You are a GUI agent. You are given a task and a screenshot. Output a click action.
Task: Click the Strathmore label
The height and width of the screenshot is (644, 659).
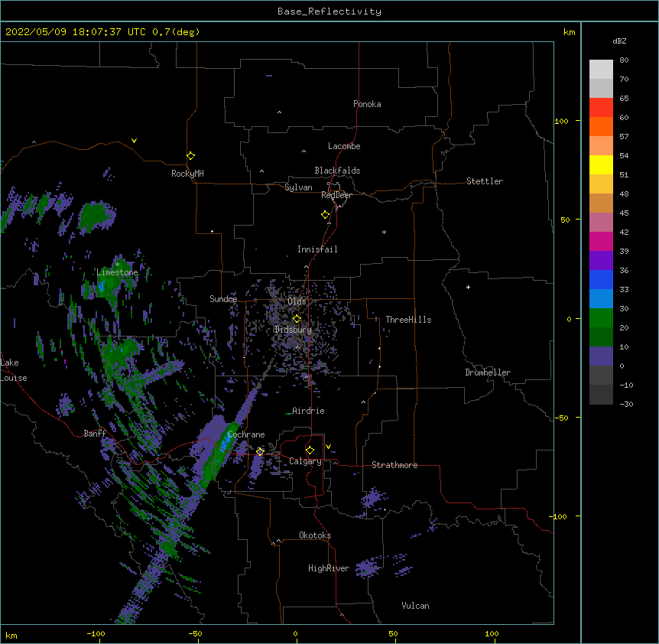click(x=394, y=465)
